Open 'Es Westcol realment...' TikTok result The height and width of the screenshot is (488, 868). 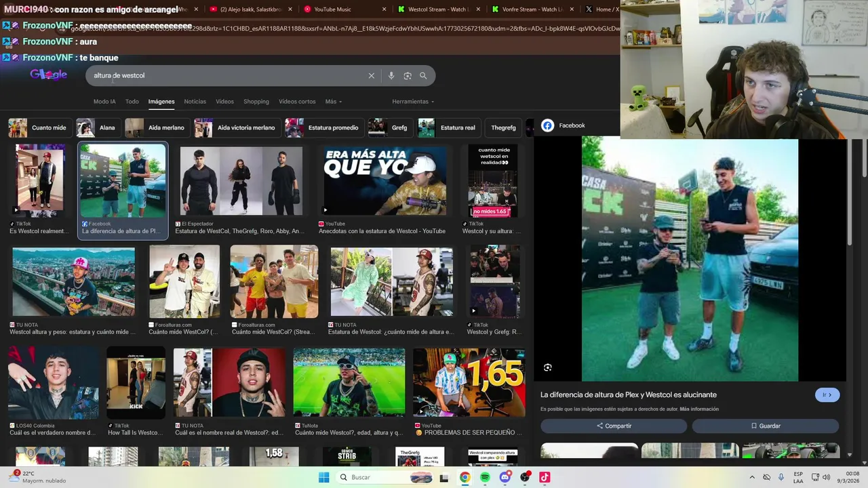pos(40,180)
